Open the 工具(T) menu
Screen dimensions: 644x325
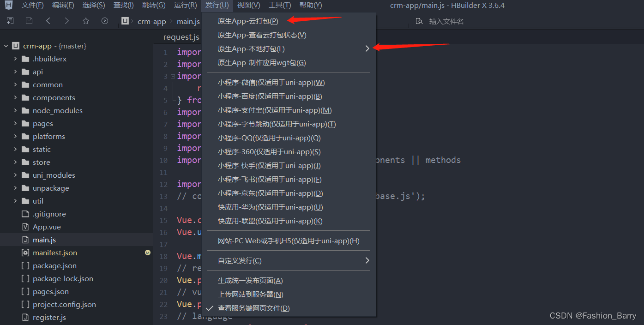point(280,5)
